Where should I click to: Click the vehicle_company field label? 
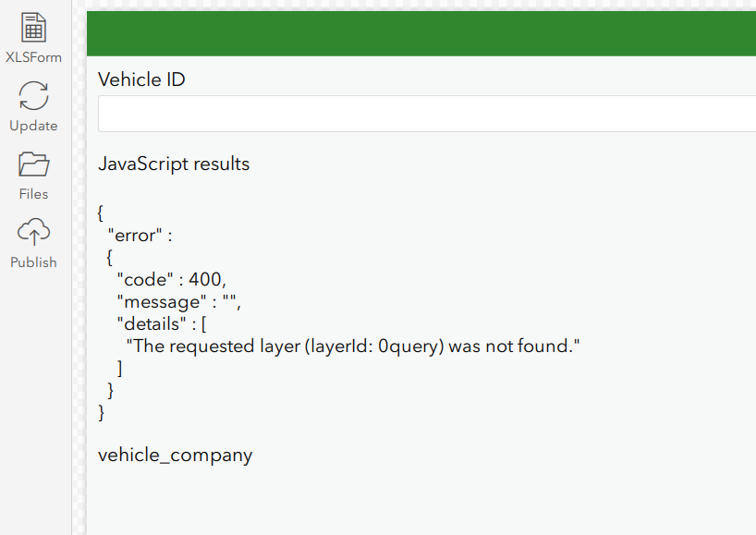pyautogui.click(x=175, y=455)
